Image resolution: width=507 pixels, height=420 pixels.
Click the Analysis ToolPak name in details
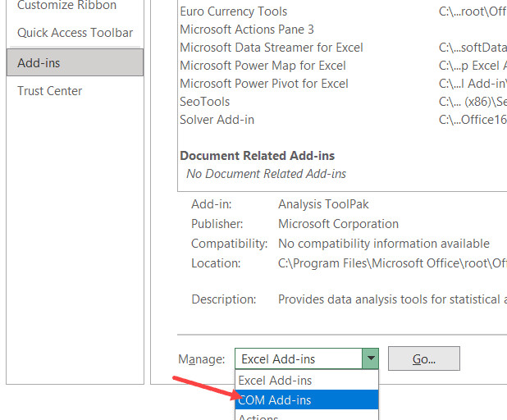pos(324,204)
